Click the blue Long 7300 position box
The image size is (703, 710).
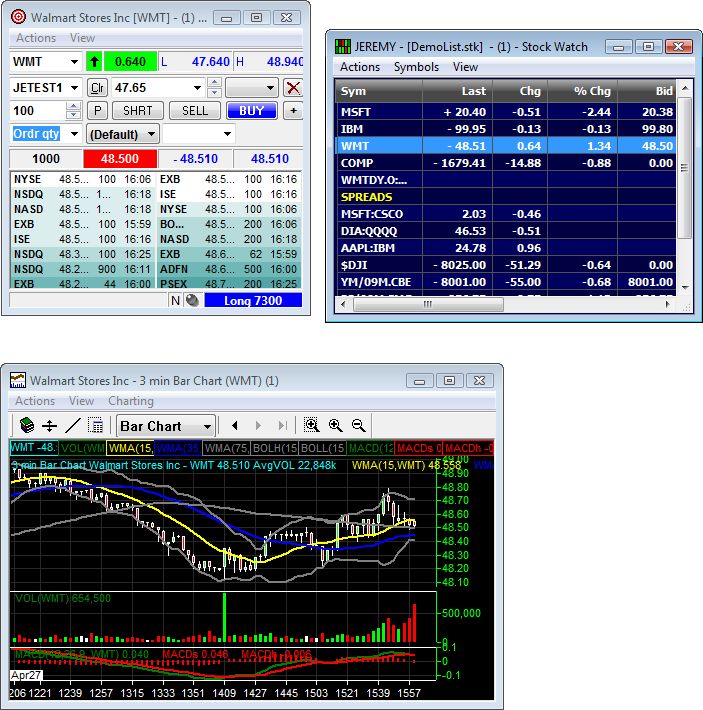(x=253, y=300)
